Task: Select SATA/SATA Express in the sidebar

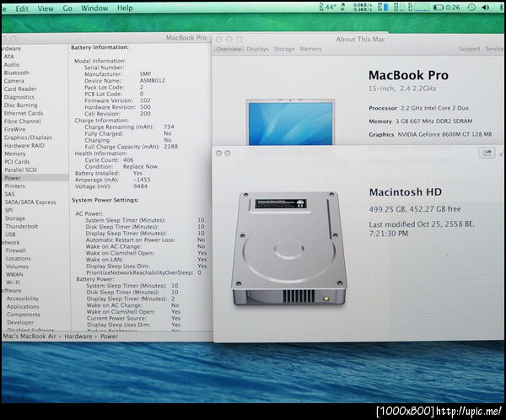Action: [30, 202]
